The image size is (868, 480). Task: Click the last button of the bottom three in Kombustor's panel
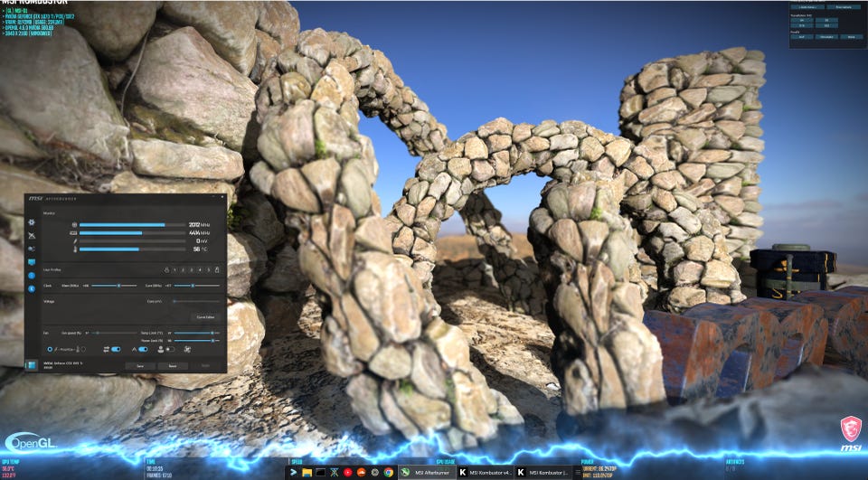pyautogui.click(x=852, y=37)
